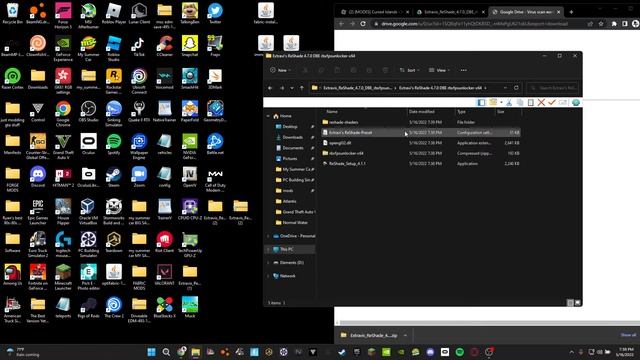Open BlueStacks X desktop shortcut
The image size is (640, 360).
[x=164, y=307]
